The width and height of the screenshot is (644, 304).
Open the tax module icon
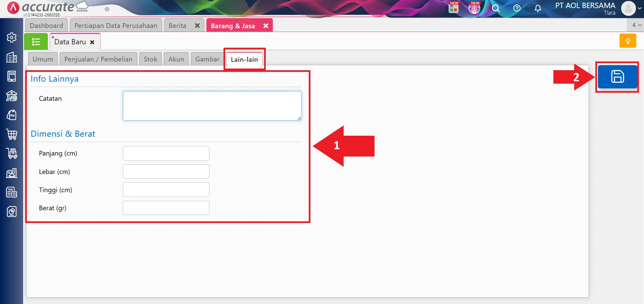[12, 192]
